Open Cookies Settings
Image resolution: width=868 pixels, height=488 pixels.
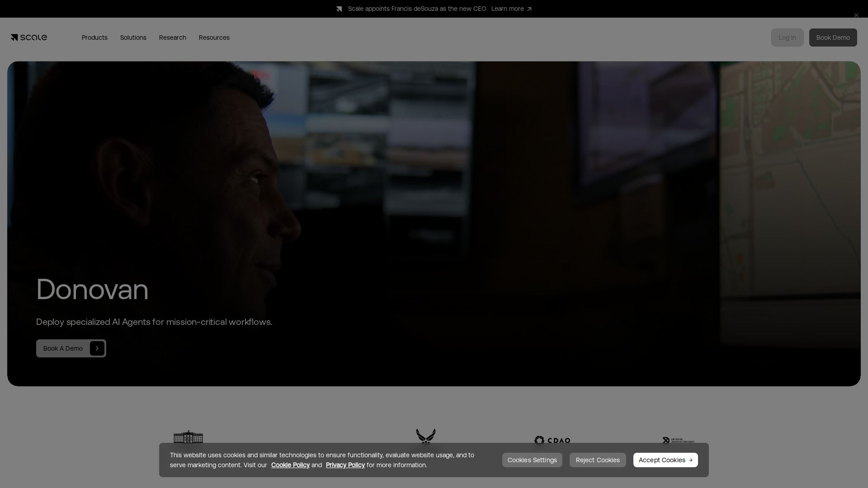[532, 460]
